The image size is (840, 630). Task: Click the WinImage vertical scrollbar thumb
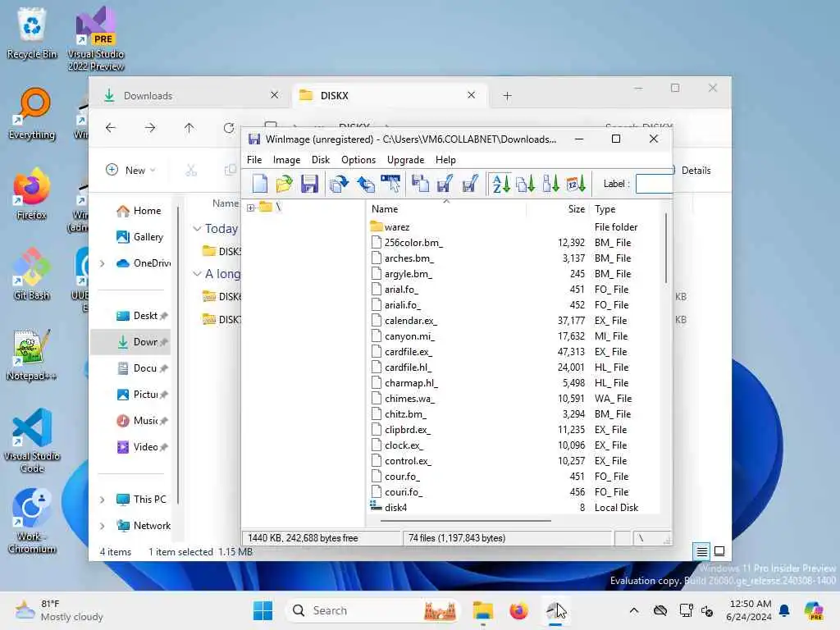pos(666,248)
